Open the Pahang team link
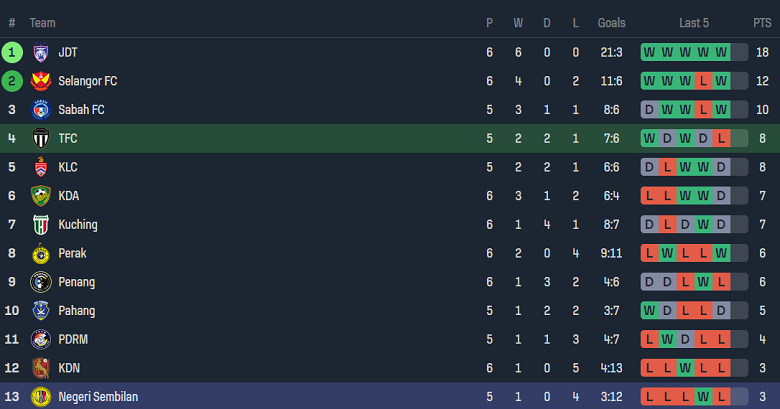The height and width of the screenshot is (409, 780). [76, 311]
